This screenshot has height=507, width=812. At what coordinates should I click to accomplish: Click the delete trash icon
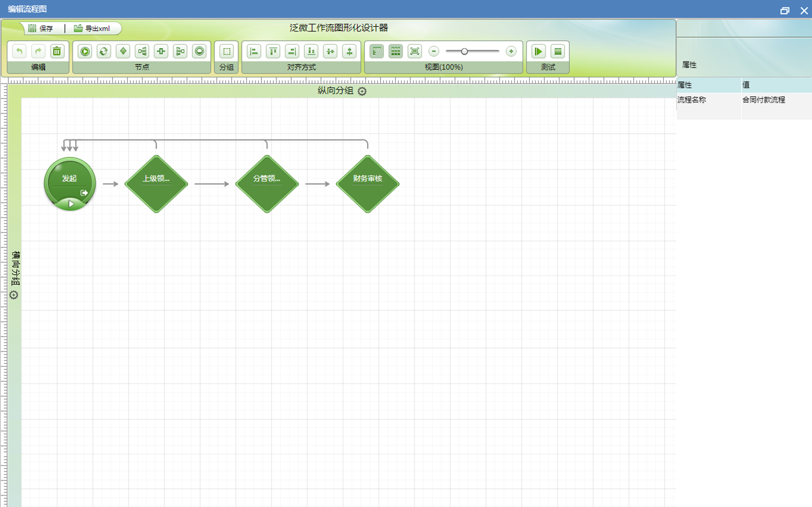click(57, 51)
